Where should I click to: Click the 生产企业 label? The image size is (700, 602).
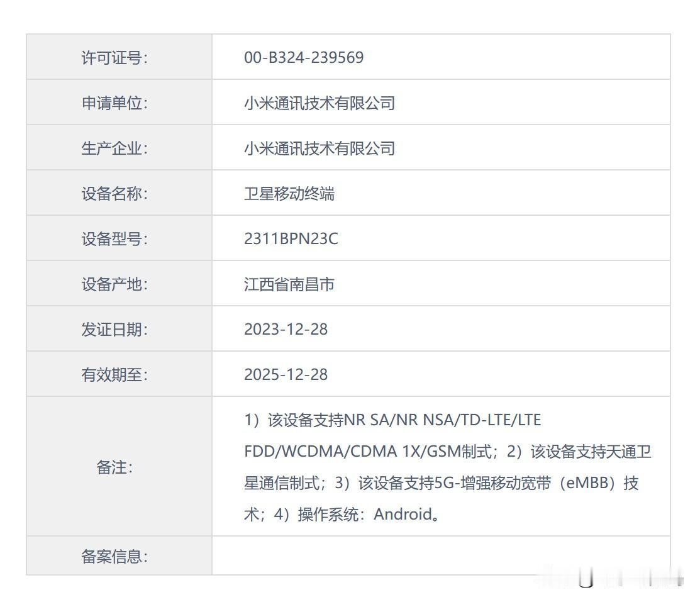coord(114,148)
